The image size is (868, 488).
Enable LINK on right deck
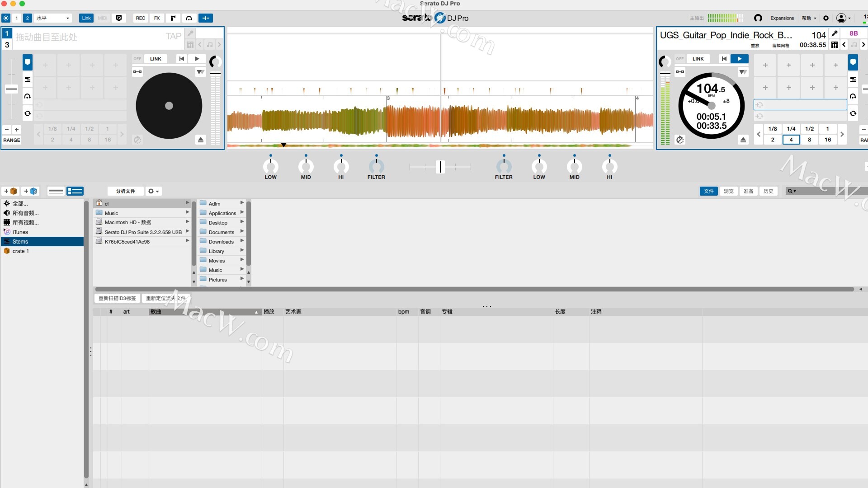[x=698, y=59]
